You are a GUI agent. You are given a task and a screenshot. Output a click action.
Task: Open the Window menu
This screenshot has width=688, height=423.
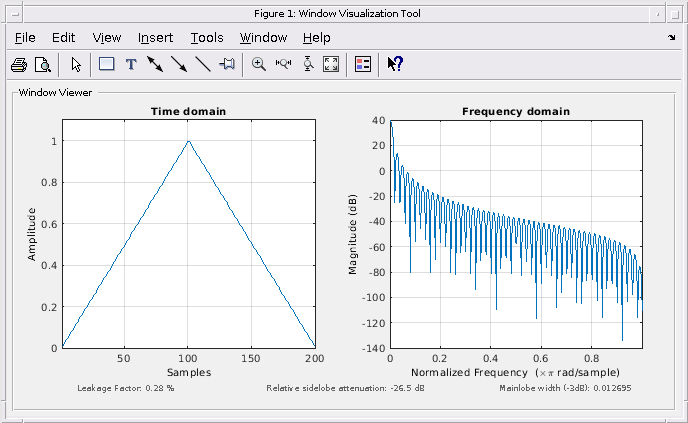(263, 38)
